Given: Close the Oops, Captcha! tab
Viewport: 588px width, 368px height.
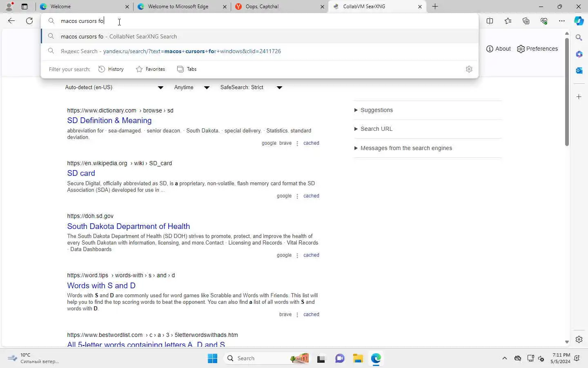Looking at the screenshot, I should click(x=322, y=7).
